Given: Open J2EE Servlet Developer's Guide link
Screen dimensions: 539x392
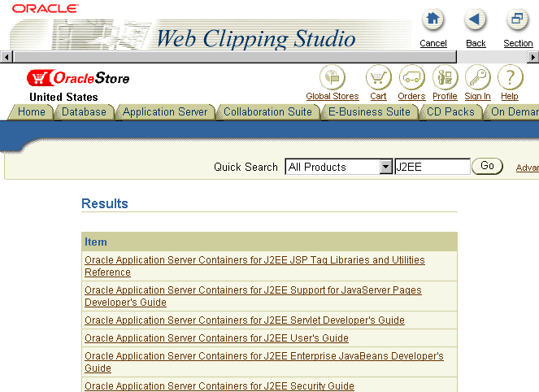Looking at the screenshot, I should point(245,320).
